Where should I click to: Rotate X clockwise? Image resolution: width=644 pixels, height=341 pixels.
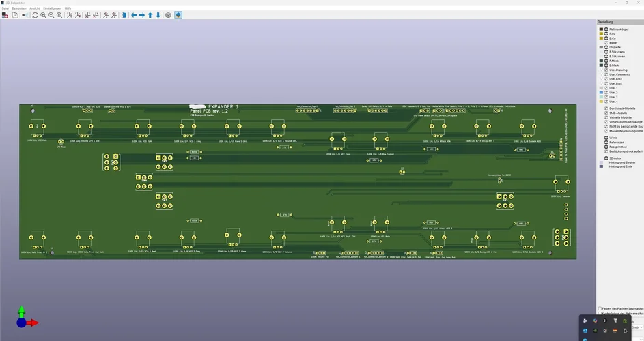pos(70,15)
